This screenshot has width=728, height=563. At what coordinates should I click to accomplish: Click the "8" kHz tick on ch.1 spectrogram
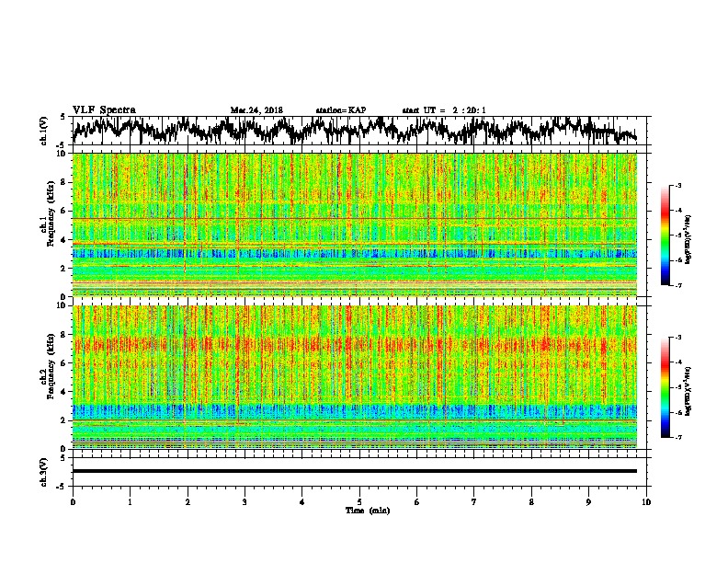coord(63,182)
